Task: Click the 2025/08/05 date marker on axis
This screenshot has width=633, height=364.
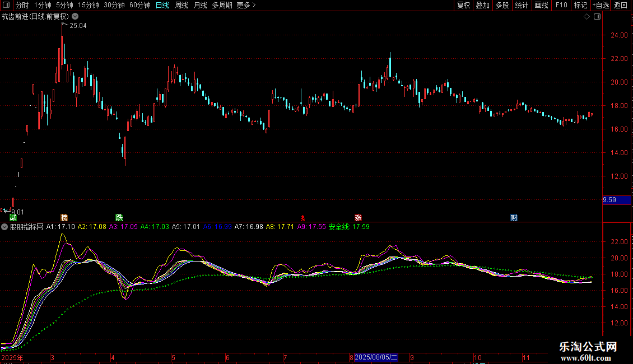Action: pos(376,357)
